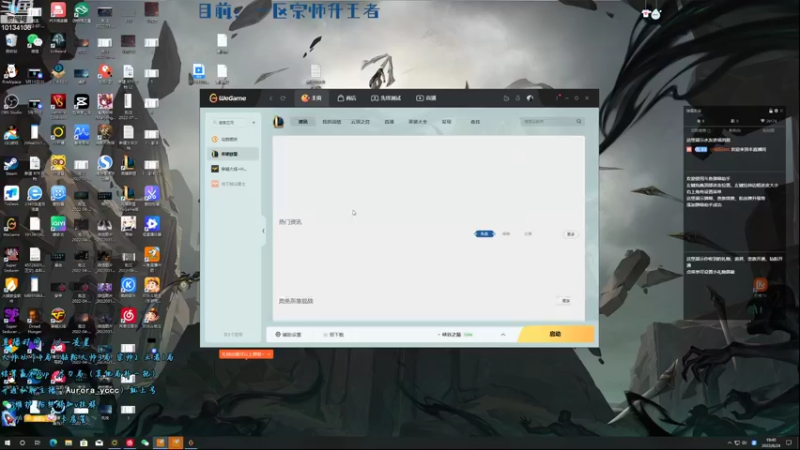This screenshot has height=450, width=800.
Task: Click 更多 in the lower section
Action: (566, 301)
